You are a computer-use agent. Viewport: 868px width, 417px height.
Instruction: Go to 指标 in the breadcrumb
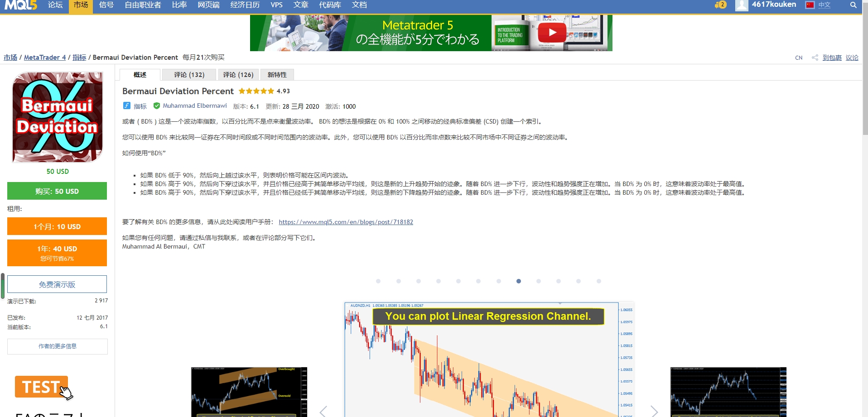pyautogui.click(x=79, y=58)
